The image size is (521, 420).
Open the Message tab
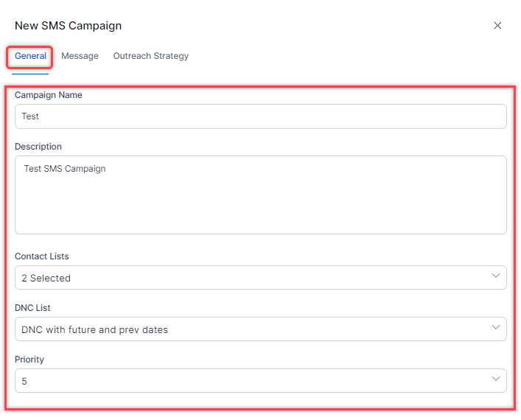click(x=80, y=56)
